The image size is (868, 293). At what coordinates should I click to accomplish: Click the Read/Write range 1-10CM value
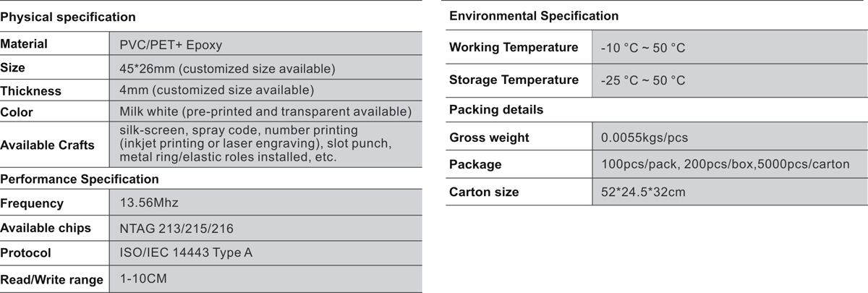click(x=144, y=278)
